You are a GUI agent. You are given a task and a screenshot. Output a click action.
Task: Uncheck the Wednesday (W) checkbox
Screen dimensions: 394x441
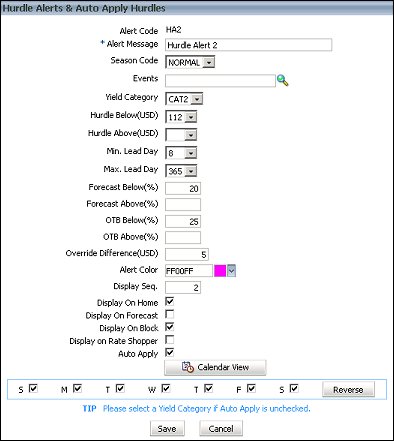coord(166,388)
